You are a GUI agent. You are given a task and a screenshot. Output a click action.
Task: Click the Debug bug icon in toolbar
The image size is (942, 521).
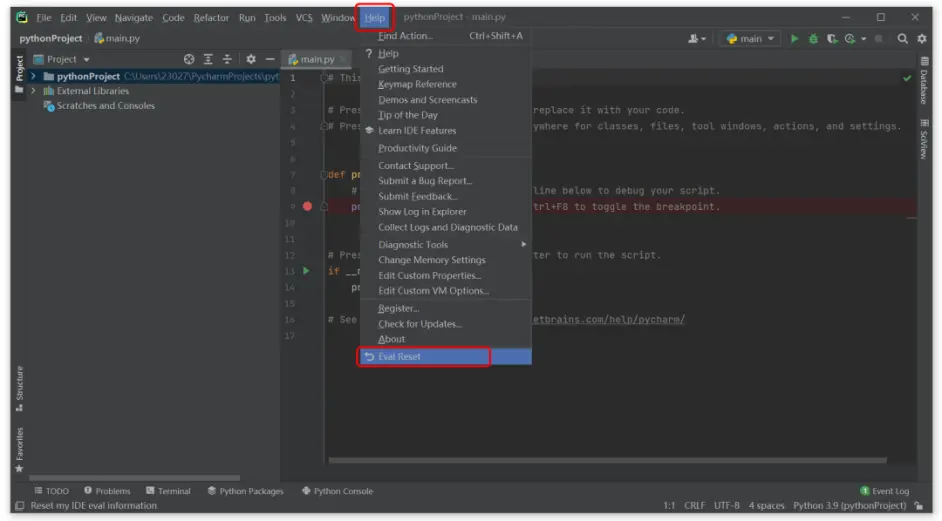tap(813, 38)
